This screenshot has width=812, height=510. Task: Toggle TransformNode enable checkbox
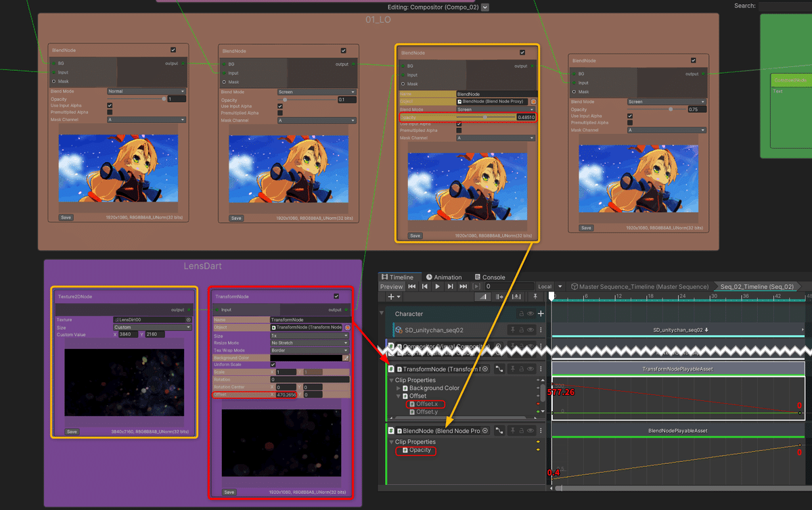[x=336, y=296]
